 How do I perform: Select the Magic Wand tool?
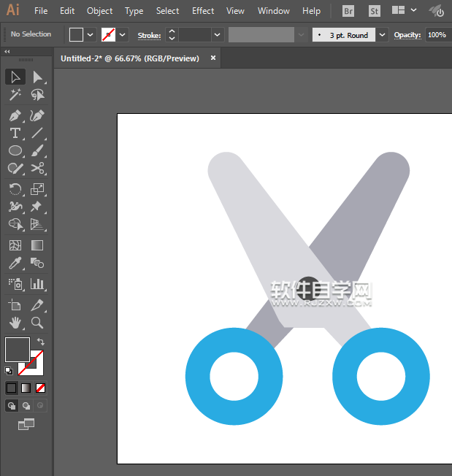pos(15,95)
